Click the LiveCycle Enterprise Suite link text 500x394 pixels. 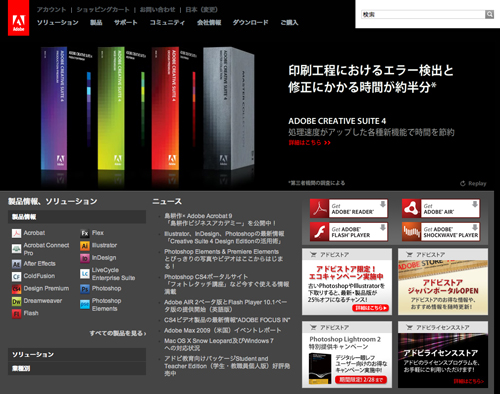(x=113, y=274)
